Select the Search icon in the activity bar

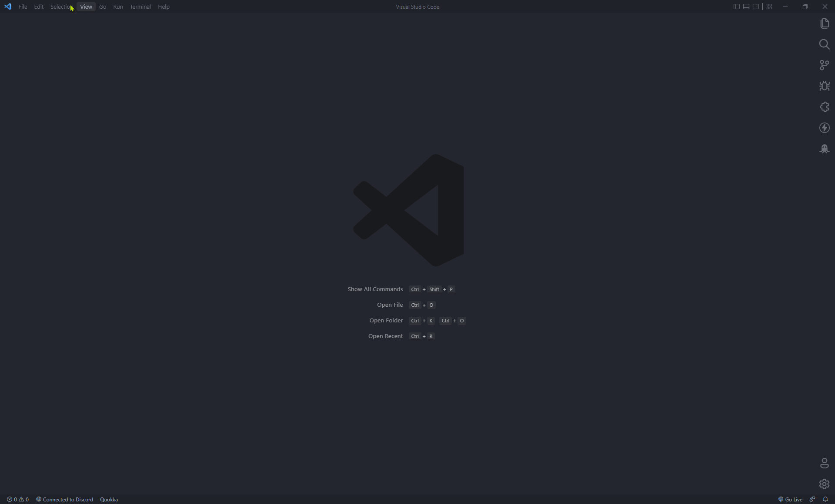point(825,44)
